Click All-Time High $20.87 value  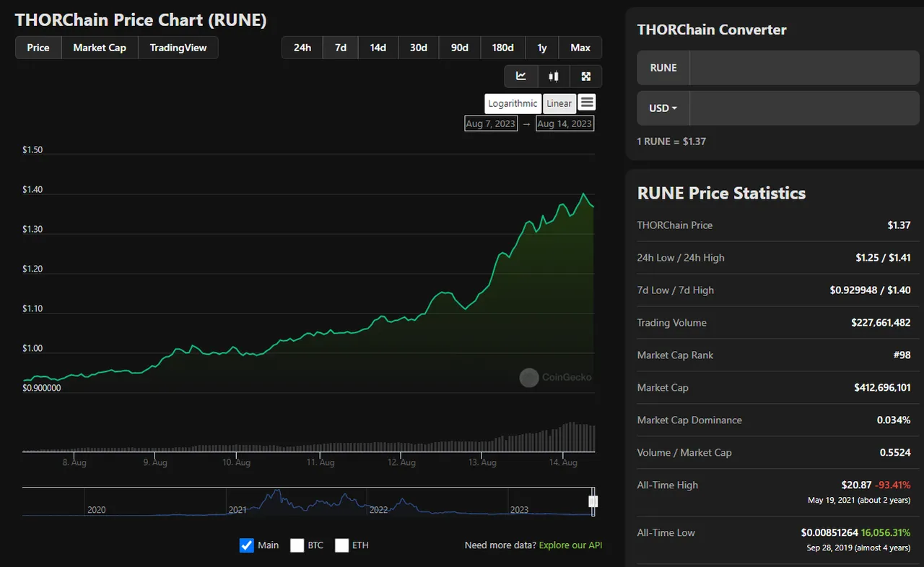(x=855, y=485)
